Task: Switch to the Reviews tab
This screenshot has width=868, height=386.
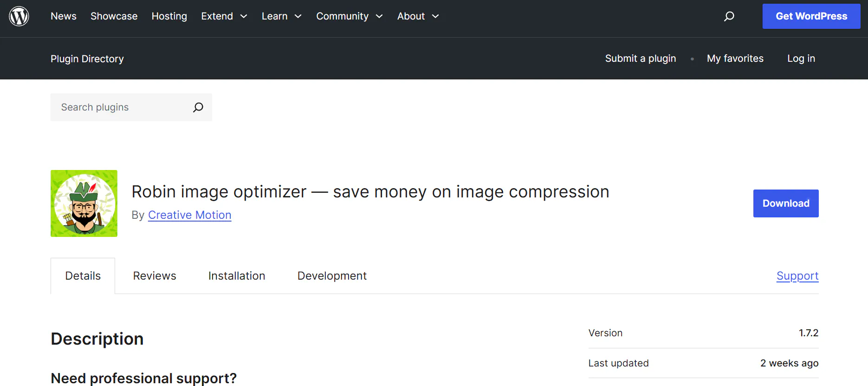Action: [155, 276]
